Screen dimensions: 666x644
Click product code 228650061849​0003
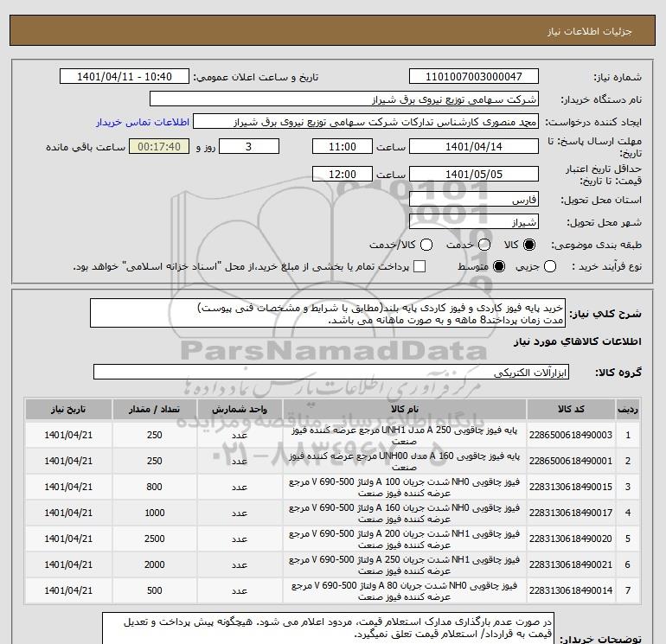pos(571,435)
